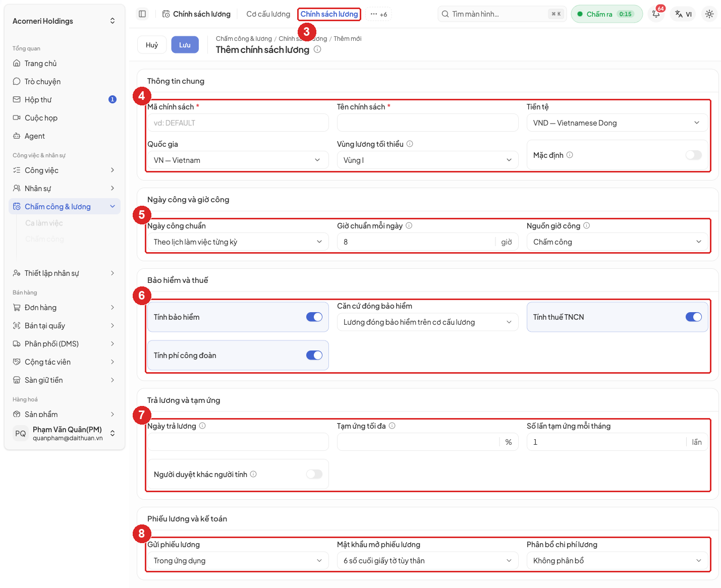Enable Người duyệt khác người tính switch
The width and height of the screenshot is (721, 588).
click(x=314, y=474)
